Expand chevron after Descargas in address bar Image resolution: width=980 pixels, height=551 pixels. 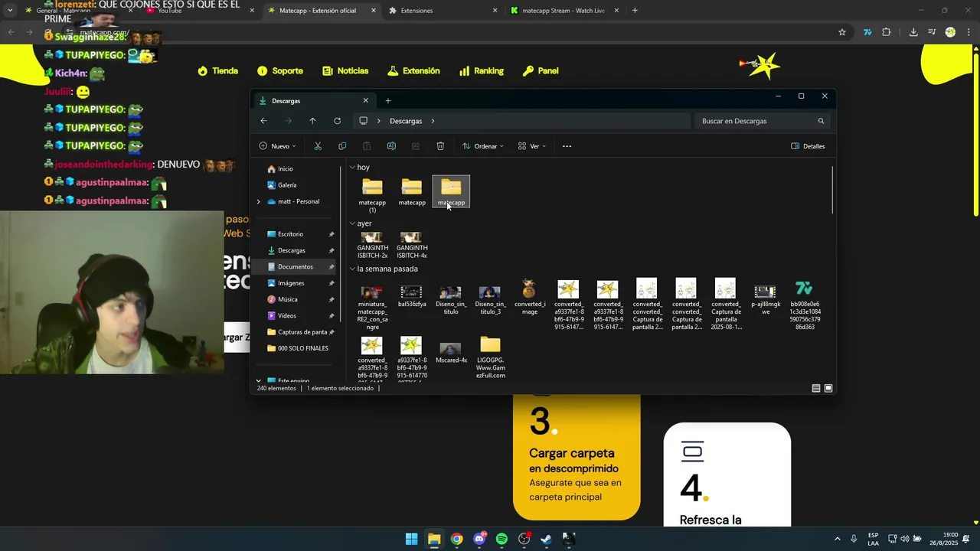point(433,121)
